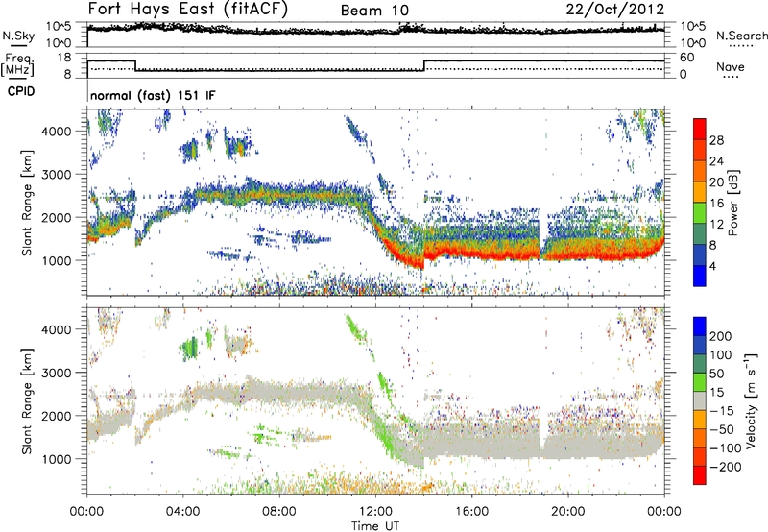Click the date '22/Oct/2012'
Viewport: 768px width, 532px height.
(x=615, y=10)
